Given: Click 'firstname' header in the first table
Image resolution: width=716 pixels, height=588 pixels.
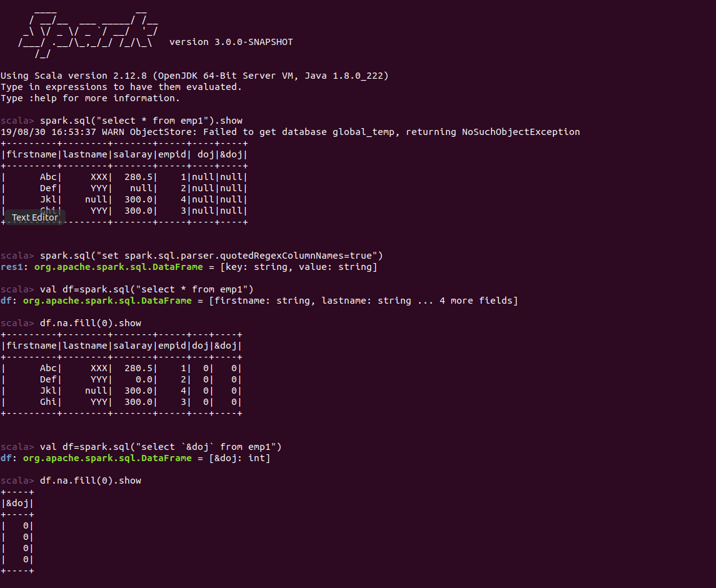Looking at the screenshot, I should pyautogui.click(x=31, y=154).
